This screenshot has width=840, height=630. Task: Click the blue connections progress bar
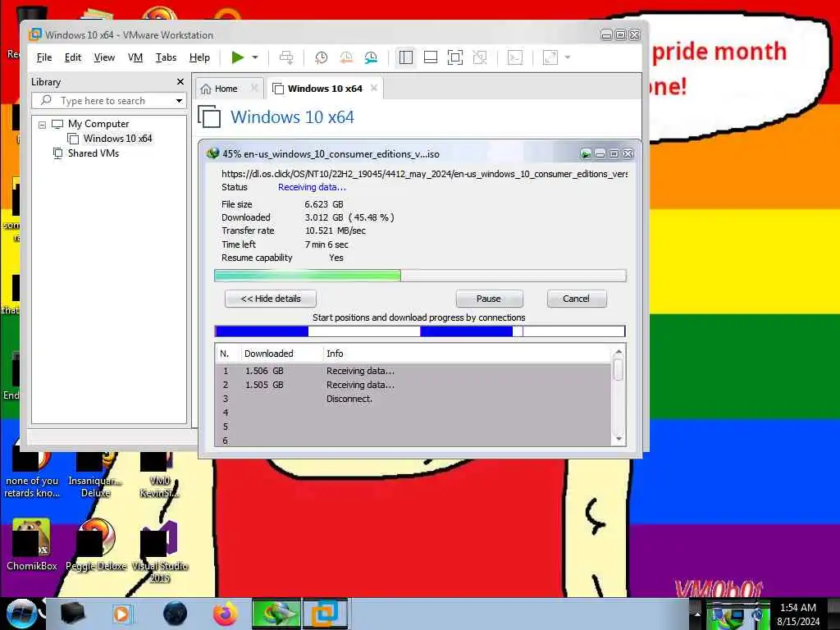click(x=420, y=331)
